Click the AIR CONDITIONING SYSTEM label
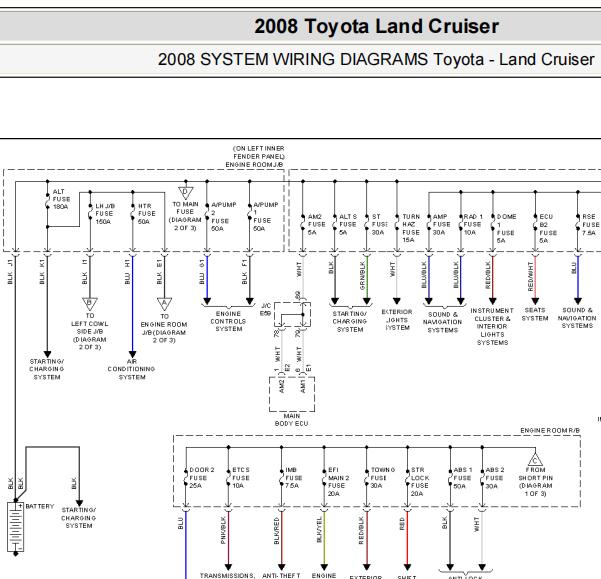 pyautogui.click(x=131, y=369)
